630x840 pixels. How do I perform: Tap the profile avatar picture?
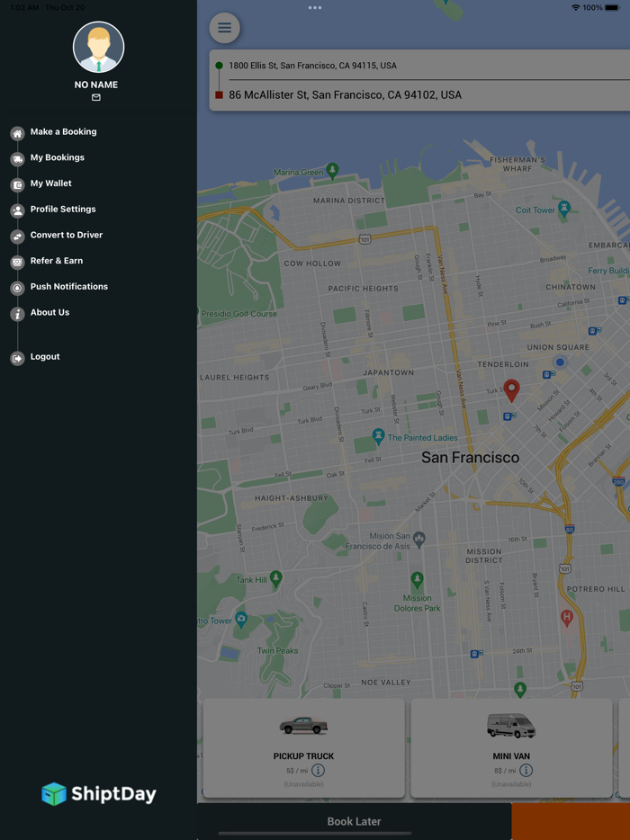pos(98,48)
